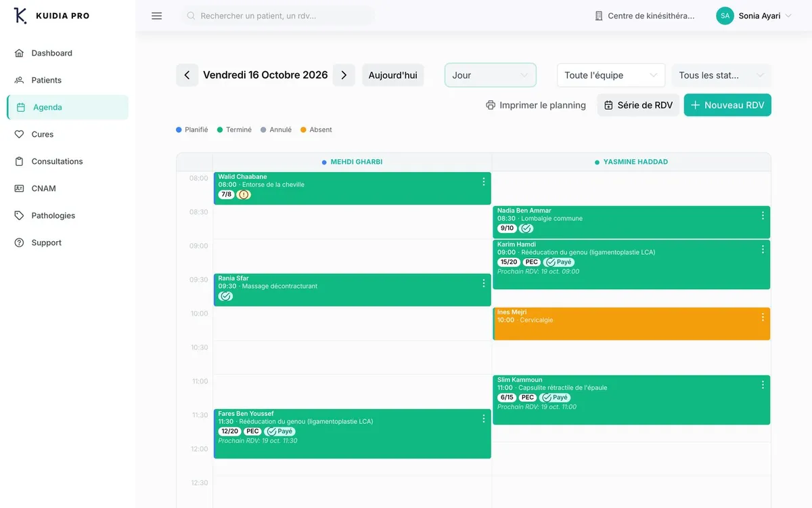Click the 6/15 badge on Slim Kammoun appointment
This screenshot has width=812, height=508.
[x=507, y=398]
